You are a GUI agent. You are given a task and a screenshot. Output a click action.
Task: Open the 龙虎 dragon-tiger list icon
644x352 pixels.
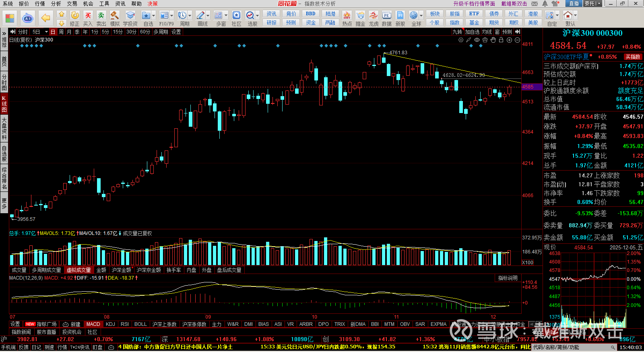click(374, 15)
